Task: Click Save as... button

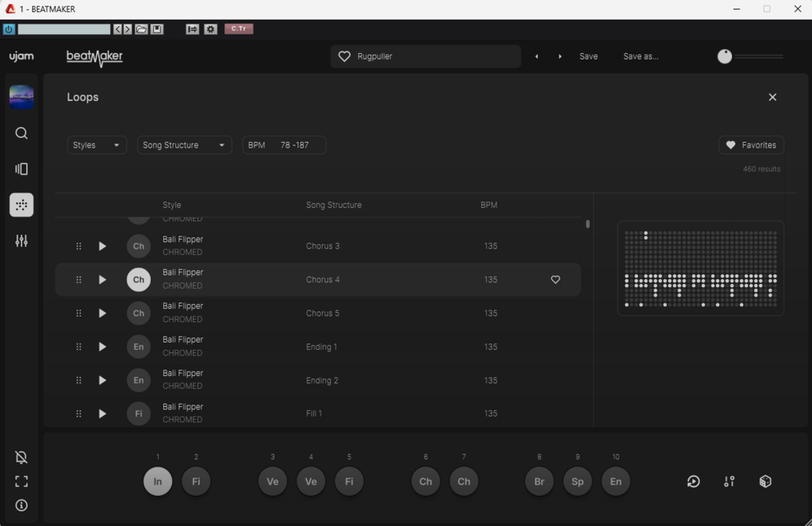Action: [641, 56]
